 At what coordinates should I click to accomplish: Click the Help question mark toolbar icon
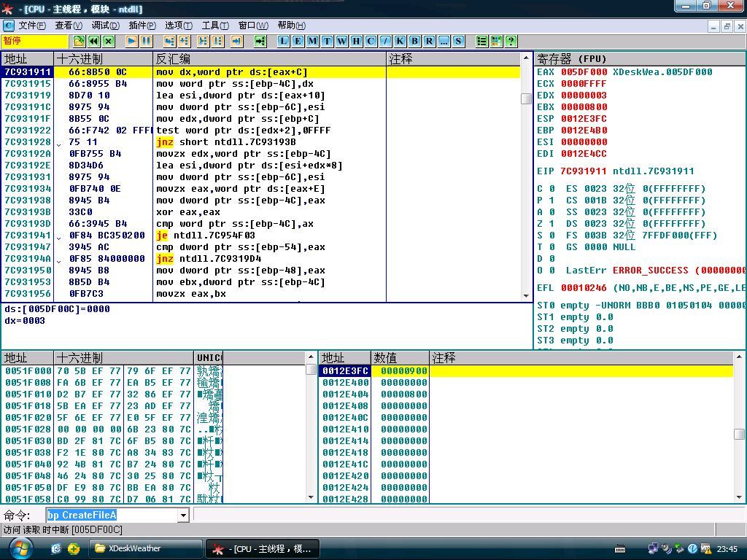511,42
